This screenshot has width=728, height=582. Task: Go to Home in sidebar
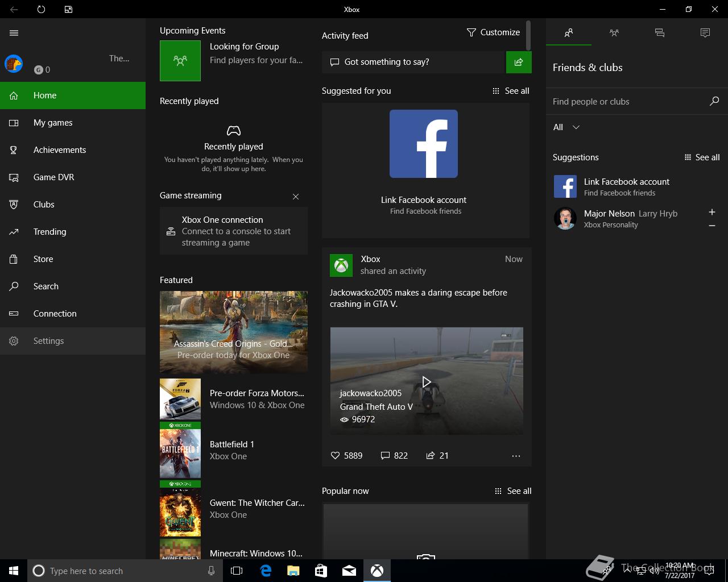(73, 95)
